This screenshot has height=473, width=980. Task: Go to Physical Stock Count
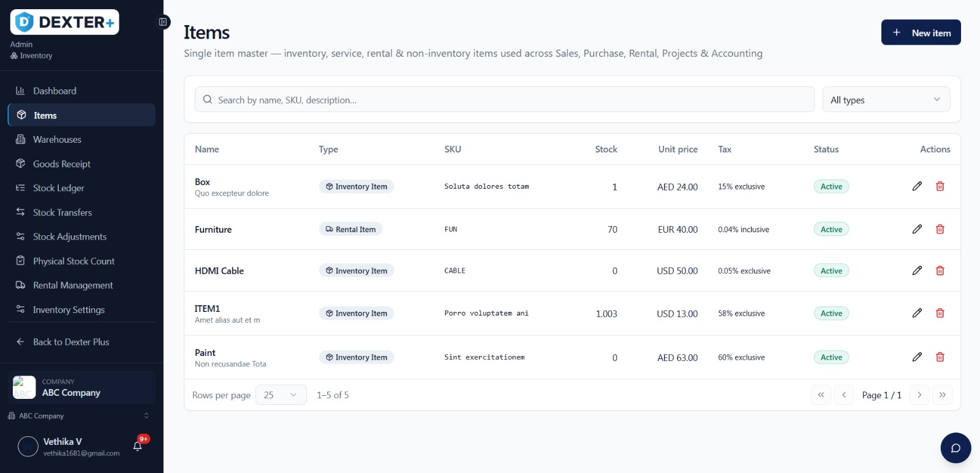pos(81,261)
